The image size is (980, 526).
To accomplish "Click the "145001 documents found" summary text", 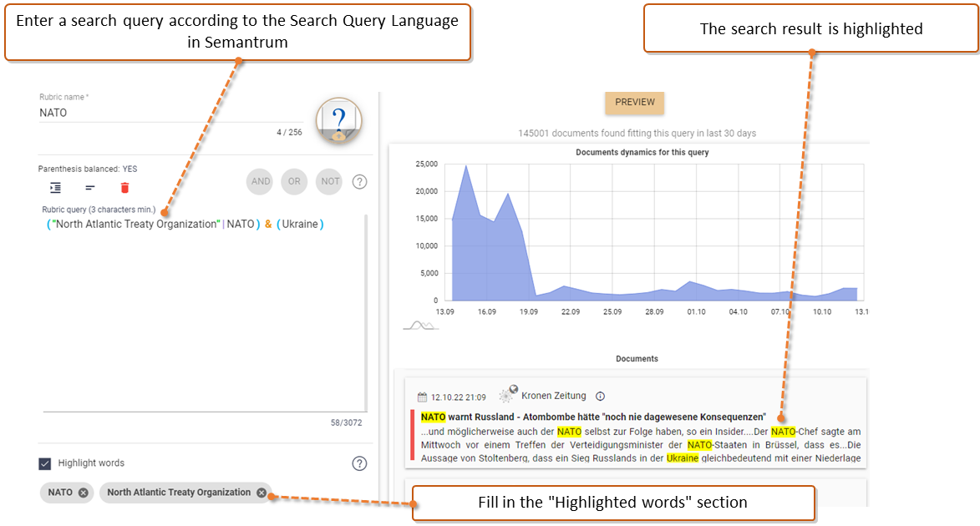I will point(637,134).
